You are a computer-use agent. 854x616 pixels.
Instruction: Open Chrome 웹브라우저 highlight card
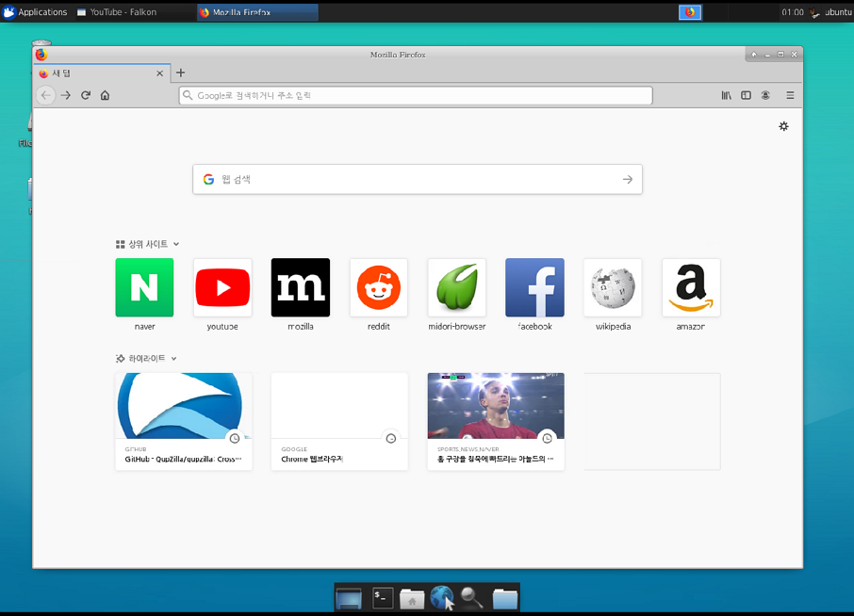click(x=339, y=421)
